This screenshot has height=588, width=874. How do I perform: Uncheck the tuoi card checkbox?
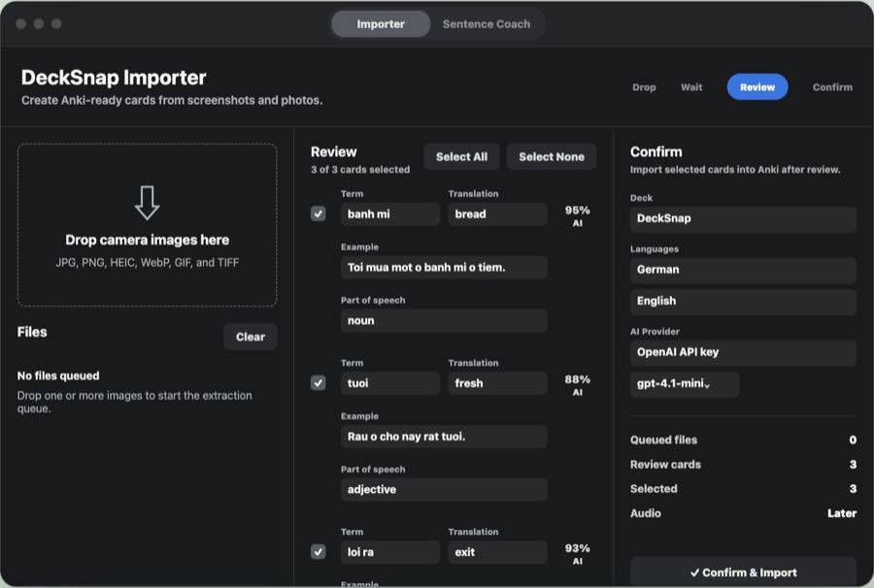tap(319, 383)
